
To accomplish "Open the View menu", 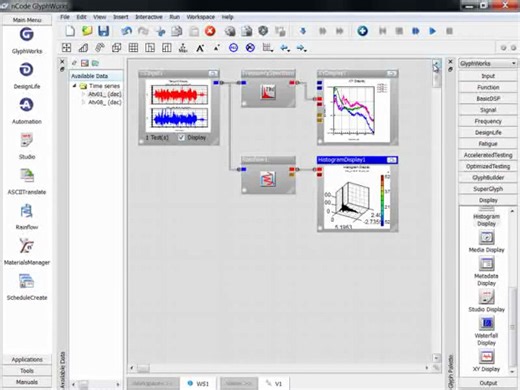I will [99, 17].
